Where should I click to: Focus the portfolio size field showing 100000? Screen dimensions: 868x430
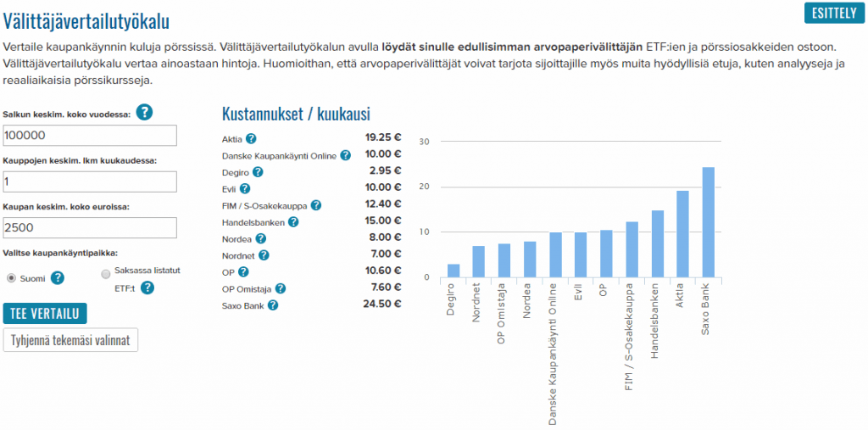(x=90, y=135)
